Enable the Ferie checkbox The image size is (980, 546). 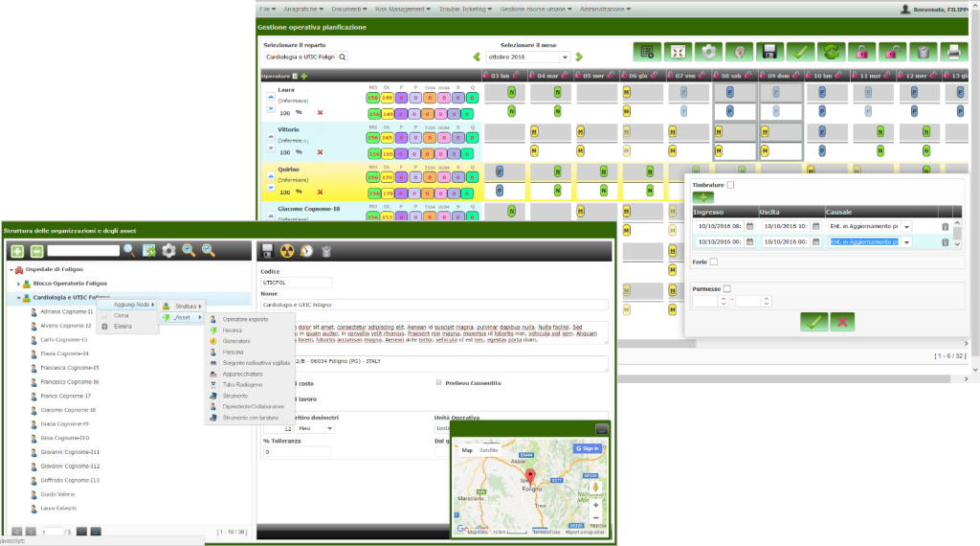[714, 262]
